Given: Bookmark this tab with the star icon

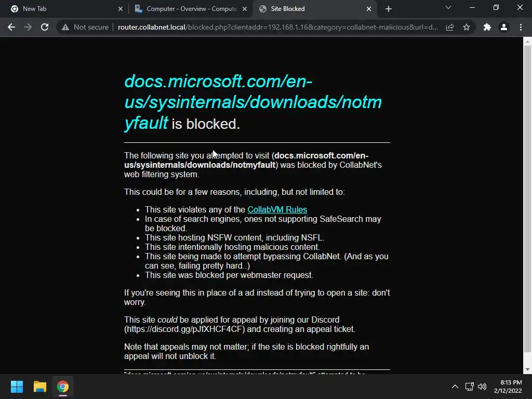Looking at the screenshot, I should [x=467, y=27].
